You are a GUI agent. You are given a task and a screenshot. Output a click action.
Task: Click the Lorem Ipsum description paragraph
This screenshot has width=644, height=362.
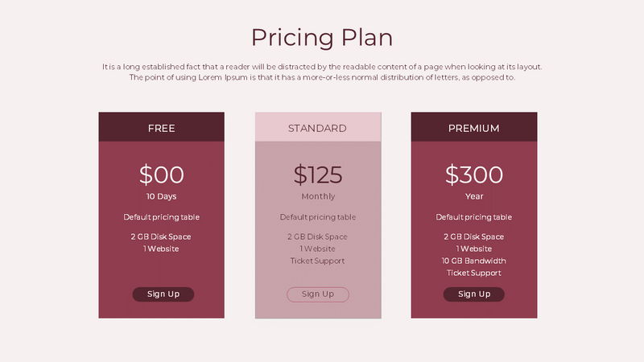pyautogui.click(x=322, y=72)
